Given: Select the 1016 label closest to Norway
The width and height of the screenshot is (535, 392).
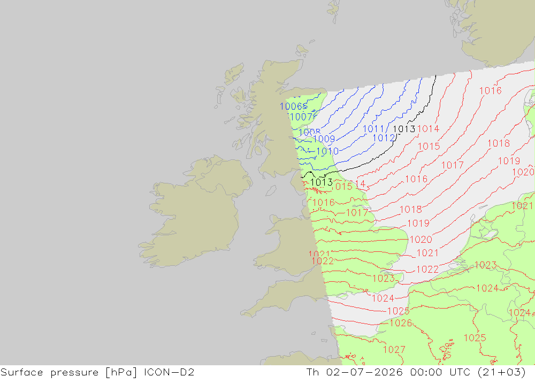Looking at the screenshot, I should [x=491, y=91].
